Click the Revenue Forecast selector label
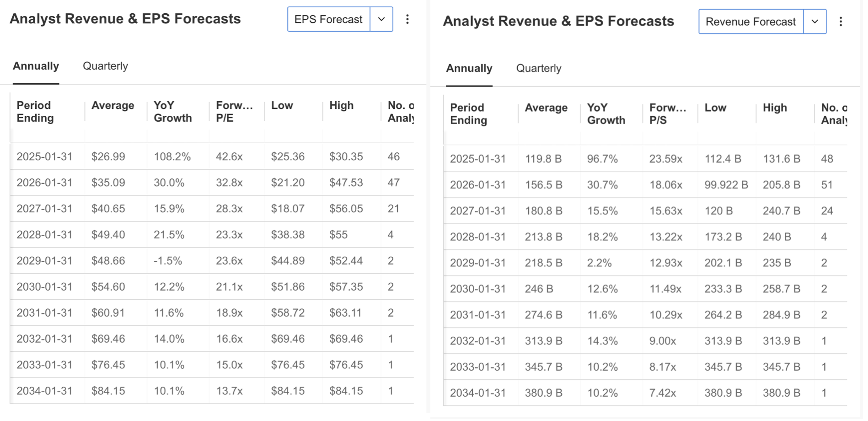This screenshot has width=868, height=421. (751, 22)
